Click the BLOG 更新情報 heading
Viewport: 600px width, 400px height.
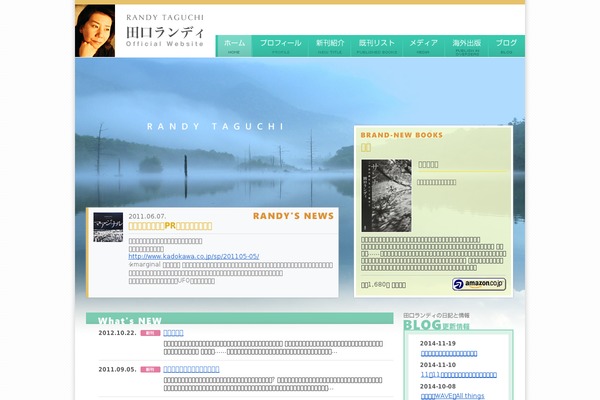[437, 325]
